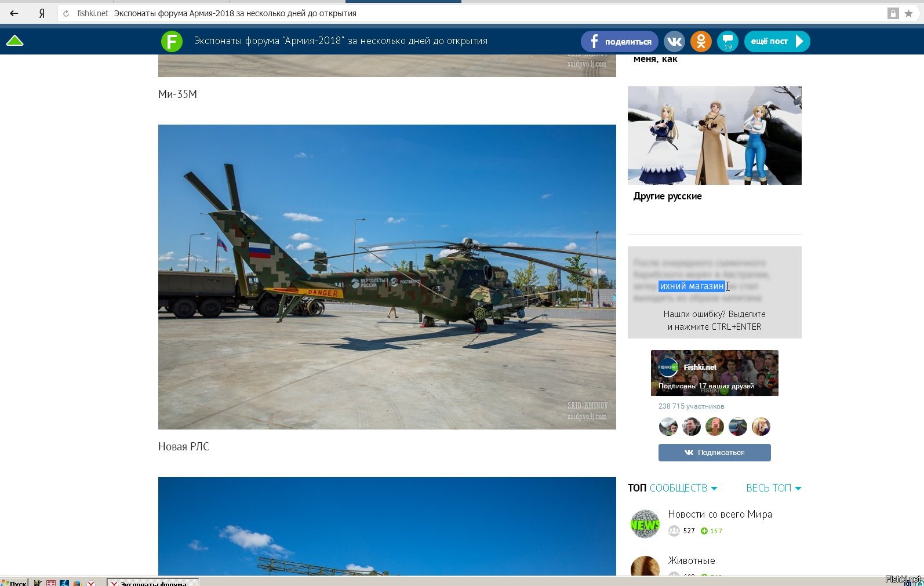Viewport: 924px width, 586px height.
Task: Go to next post 'ещё пост'
Action: point(777,41)
